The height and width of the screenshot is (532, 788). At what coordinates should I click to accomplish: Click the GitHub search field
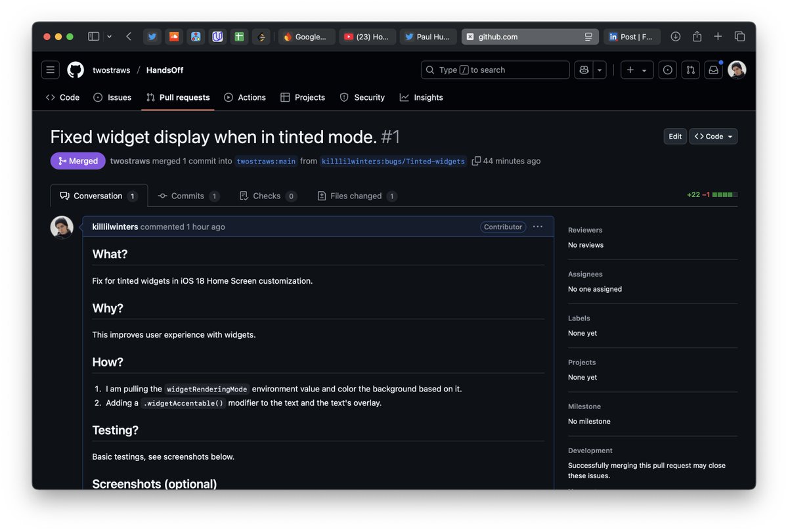pos(495,70)
